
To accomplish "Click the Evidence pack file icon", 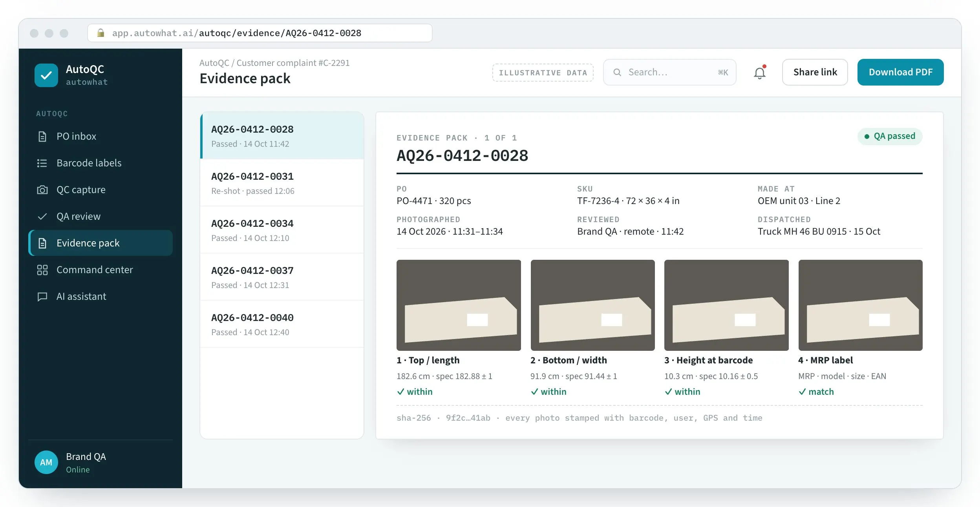I will (42, 243).
